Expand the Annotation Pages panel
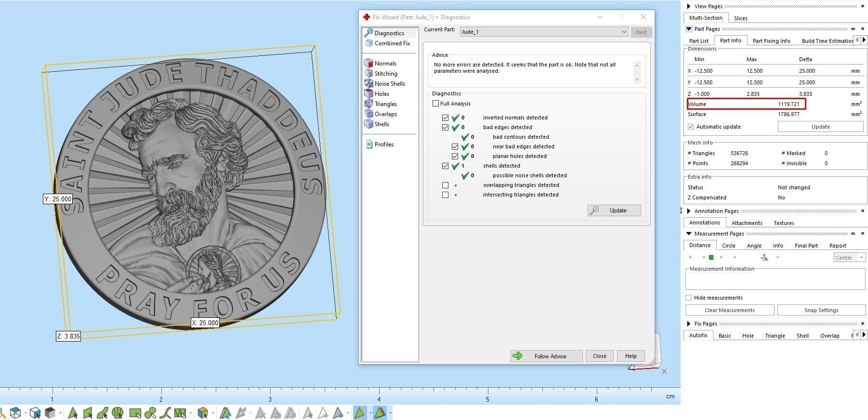 click(x=689, y=211)
